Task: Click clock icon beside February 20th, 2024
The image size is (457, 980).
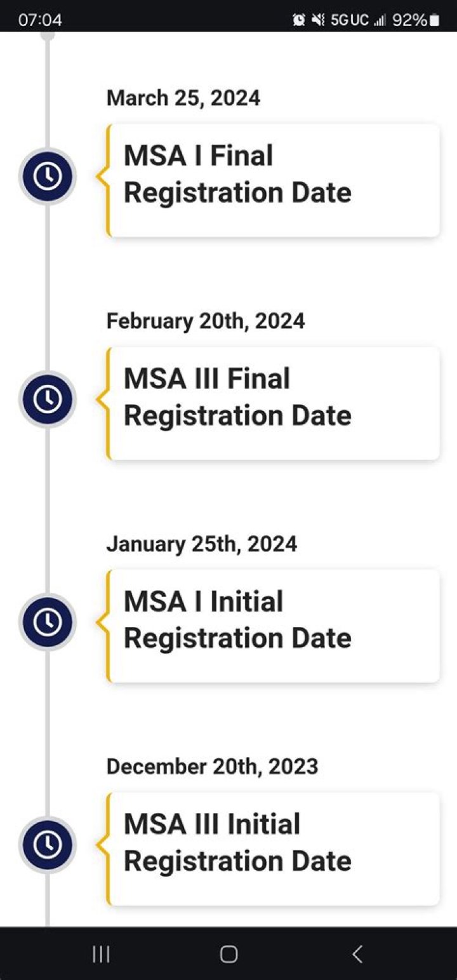Action: pos(48,399)
